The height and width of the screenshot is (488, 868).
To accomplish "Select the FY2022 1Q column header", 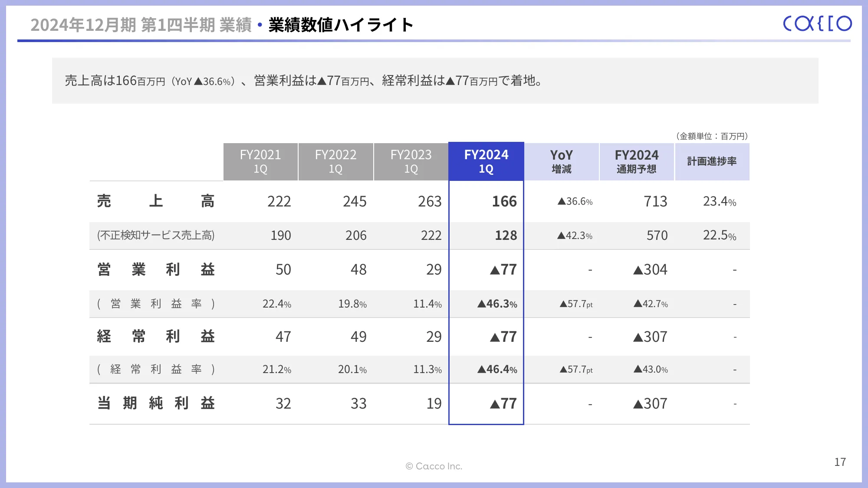I will click(335, 161).
